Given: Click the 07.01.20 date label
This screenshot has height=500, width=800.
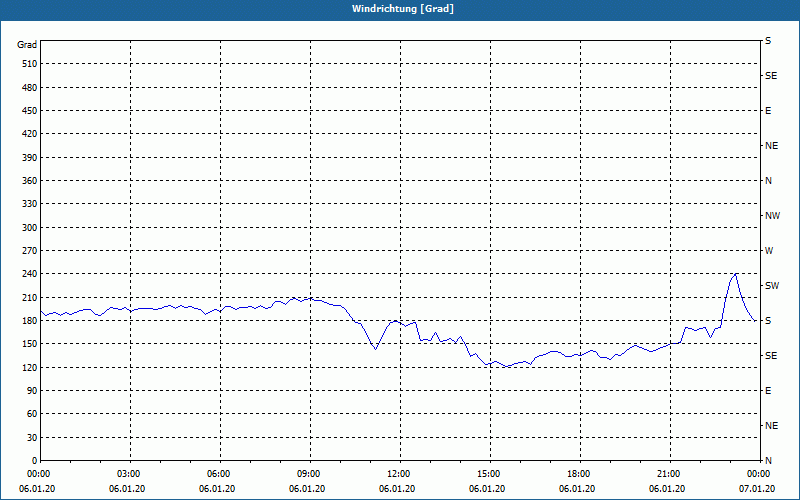Looking at the screenshot, I should 757,489.
